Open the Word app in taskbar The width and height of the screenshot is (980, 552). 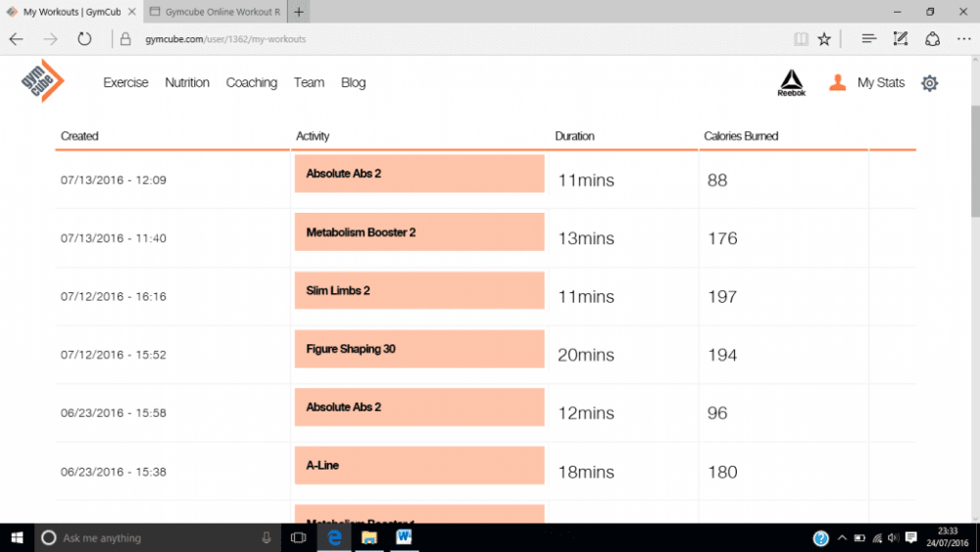(404, 537)
